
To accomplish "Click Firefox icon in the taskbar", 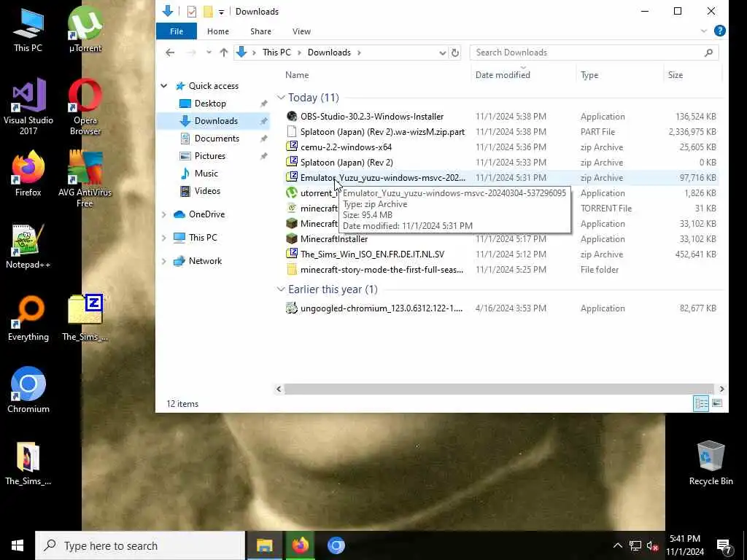I will tap(300, 545).
